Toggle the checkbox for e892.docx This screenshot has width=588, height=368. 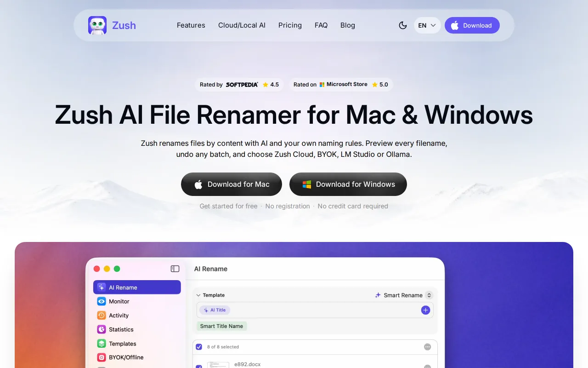click(x=199, y=367)
